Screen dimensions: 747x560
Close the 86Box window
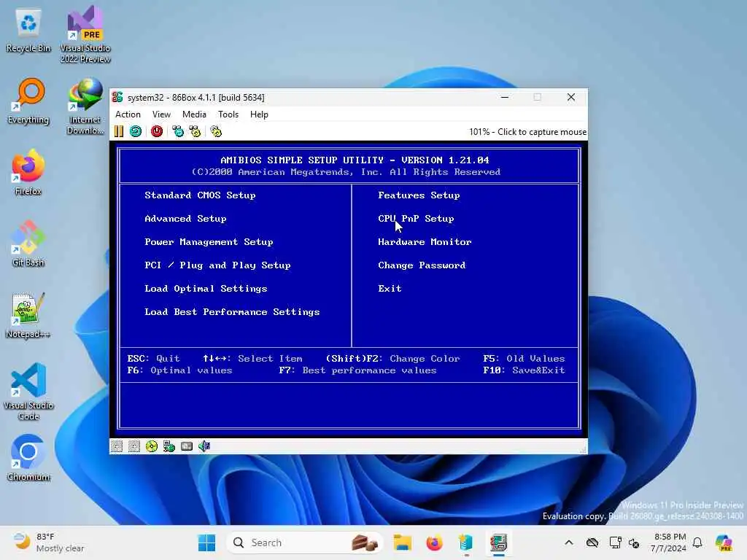coord(571,97)
